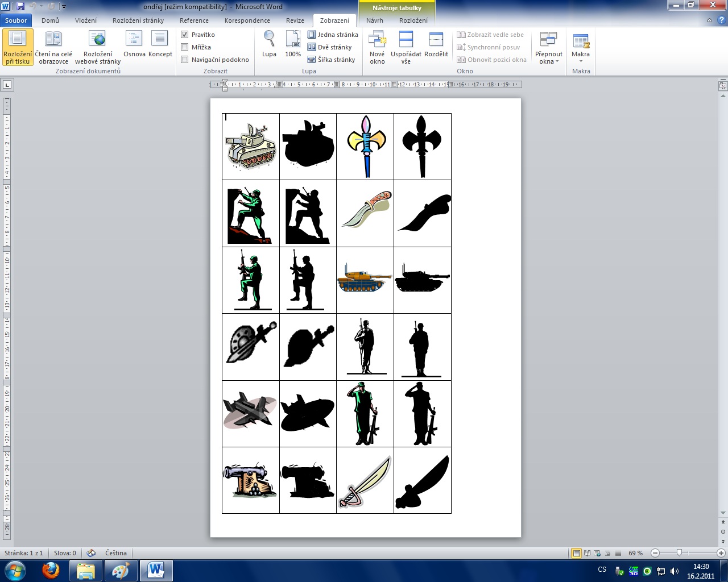Click the CS keyboard language indicator

click(602, 569)
